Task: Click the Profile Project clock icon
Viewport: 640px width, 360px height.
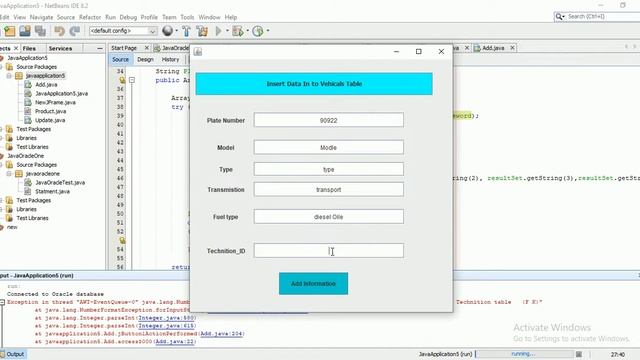Action: tap(258, 31)
